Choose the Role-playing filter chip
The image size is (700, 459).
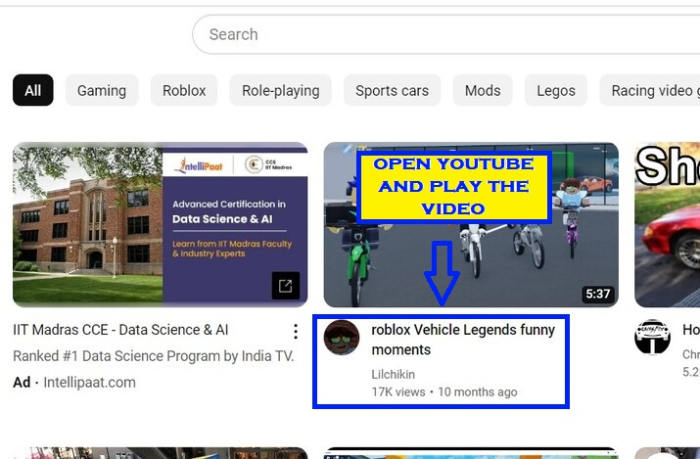click(280, 90)
